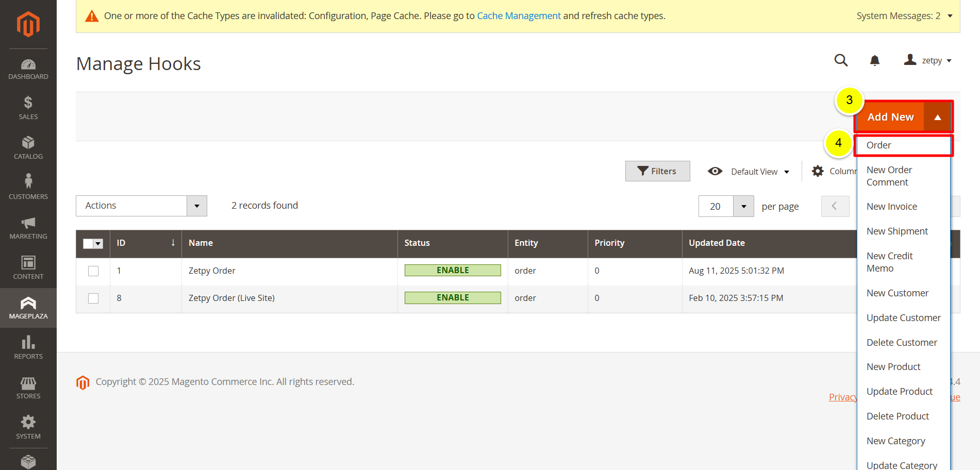
Task: Toggle the select-all checkbox in table header
Action: point(89,244)
